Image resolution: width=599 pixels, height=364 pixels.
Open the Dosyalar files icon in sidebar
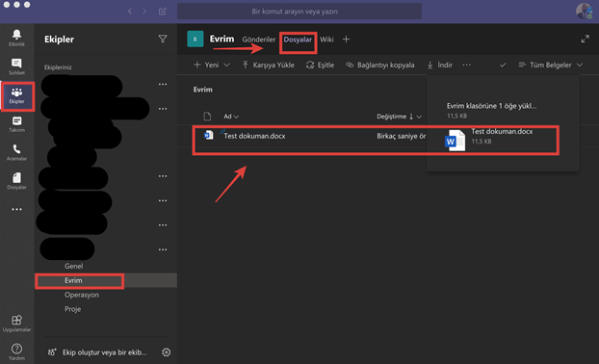pos(16,181)
